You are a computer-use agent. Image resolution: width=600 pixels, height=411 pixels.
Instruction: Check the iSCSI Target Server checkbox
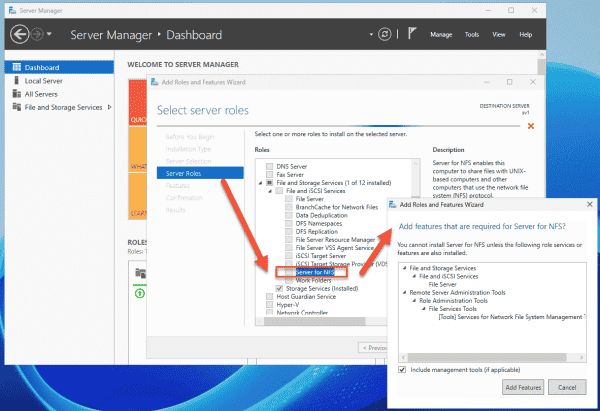289,256
